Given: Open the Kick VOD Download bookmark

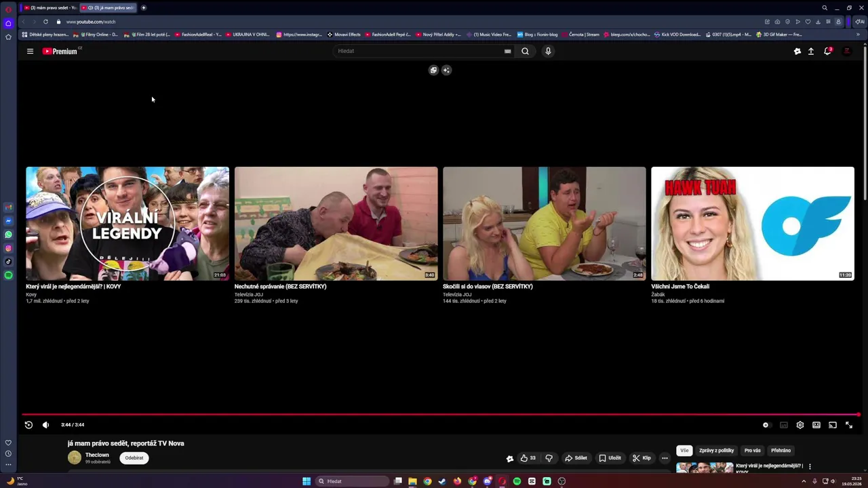Looking at the screenshot, I should (677, 35).
